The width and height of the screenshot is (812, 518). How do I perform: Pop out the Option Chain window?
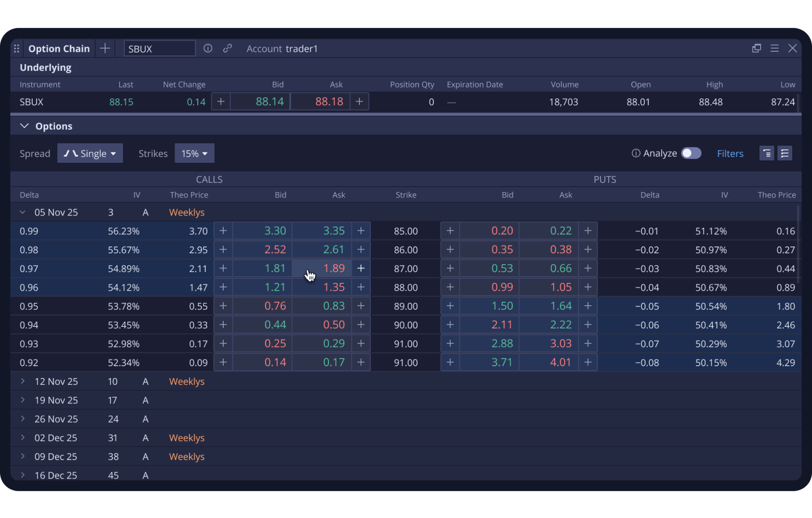757,48
